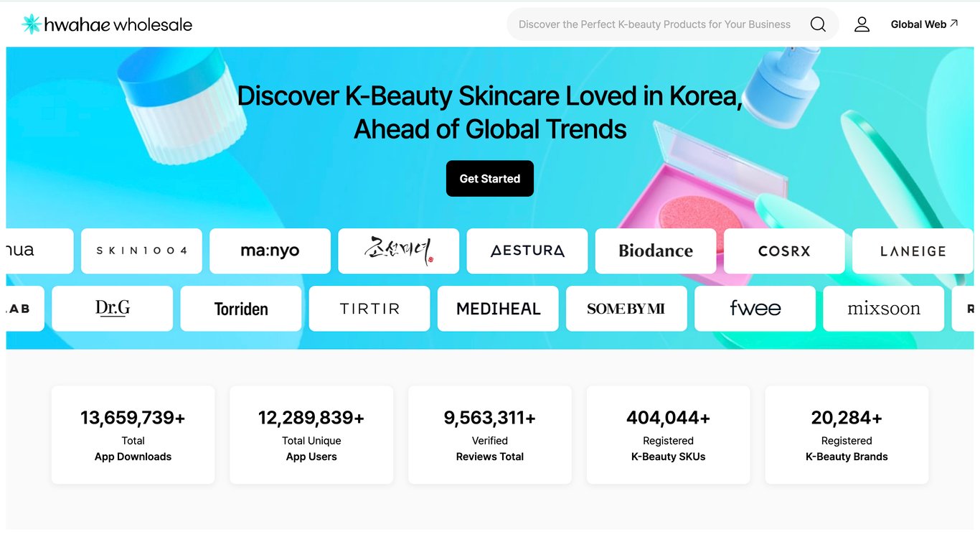Open the Biodance brand card

[x=656, y=251]
